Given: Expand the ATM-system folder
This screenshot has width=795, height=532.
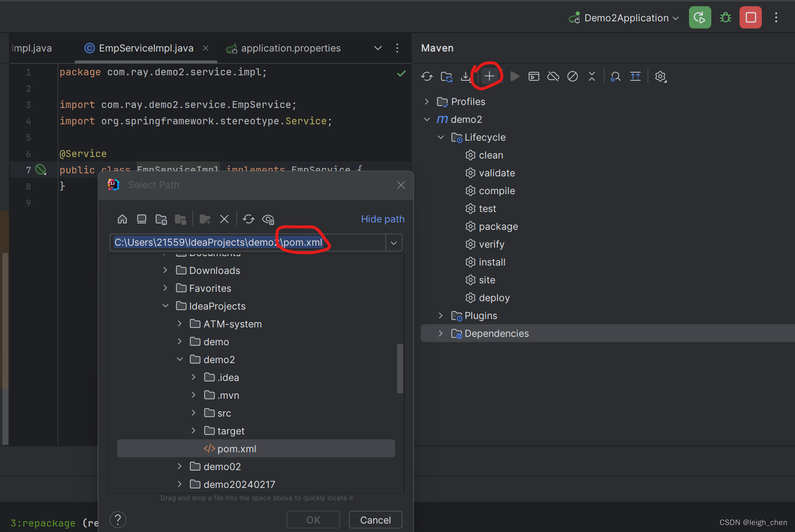Looking at the screenshot, I should pos(180,324).
